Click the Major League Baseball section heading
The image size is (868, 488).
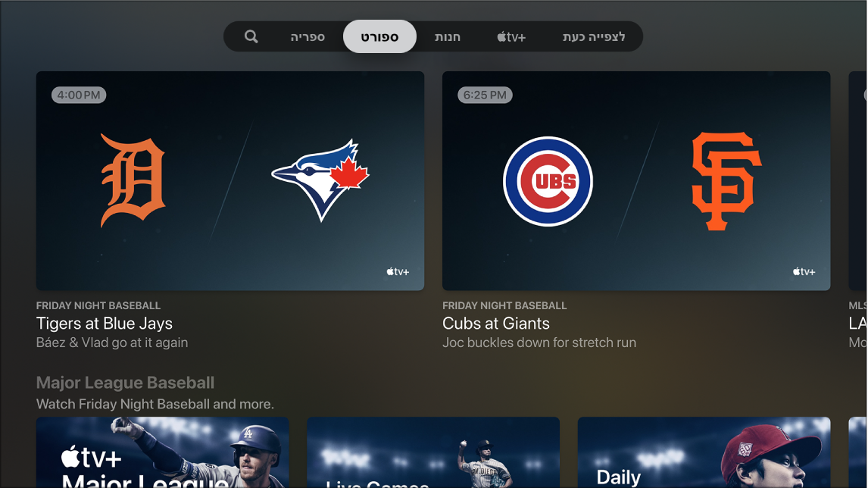click(x=125, y=383)
